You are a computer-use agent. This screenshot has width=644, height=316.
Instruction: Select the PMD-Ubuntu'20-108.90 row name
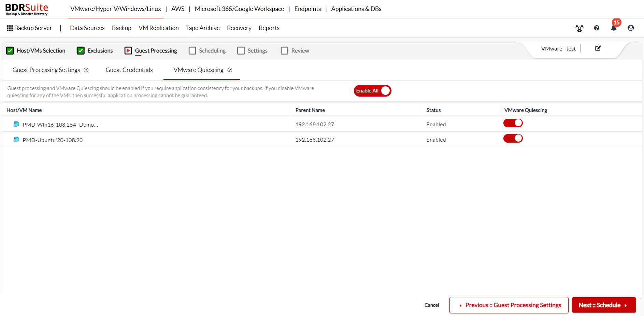click(53, 140)
